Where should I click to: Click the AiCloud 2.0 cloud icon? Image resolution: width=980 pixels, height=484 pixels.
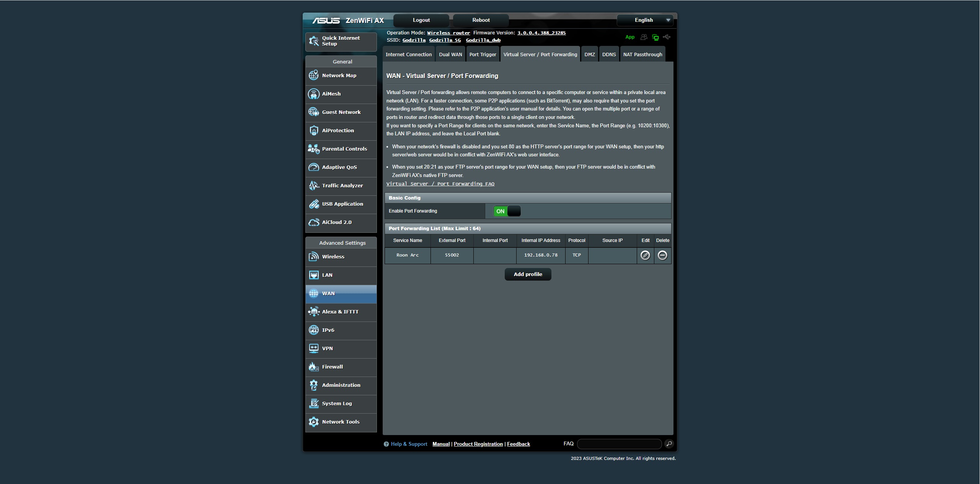pos(314,222)
